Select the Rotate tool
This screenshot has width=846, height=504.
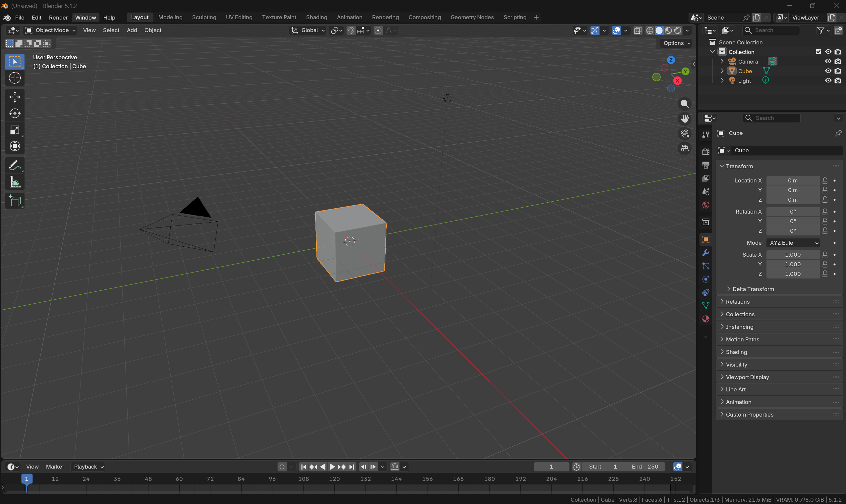click(x=15, y=114)
